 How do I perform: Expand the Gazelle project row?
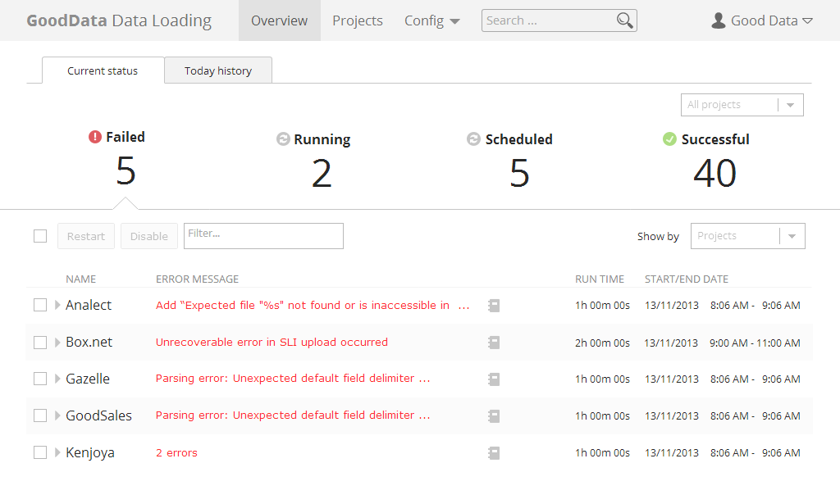coord(57,379)
